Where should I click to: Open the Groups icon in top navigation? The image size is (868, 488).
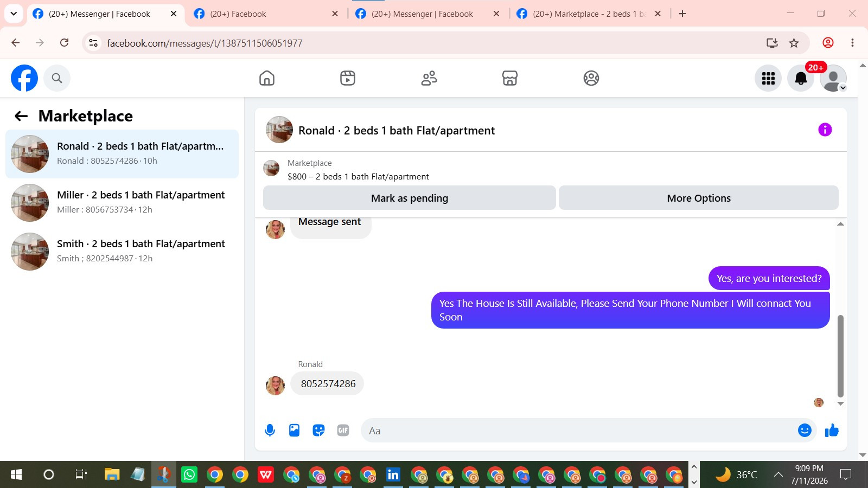[591, 78]
